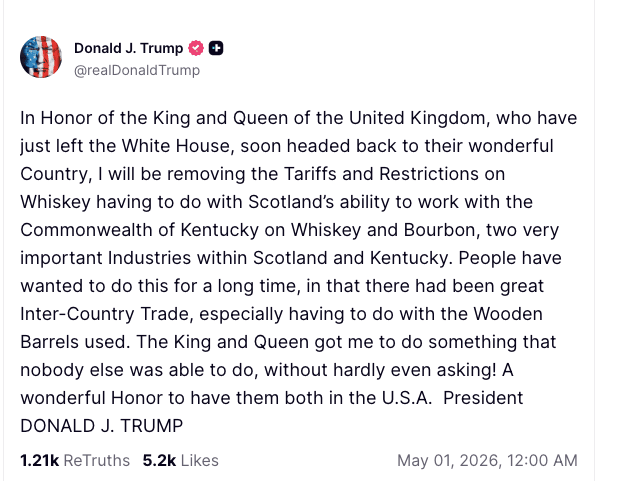The image size is (623, 481).
Task: Click the 1.21k ReTruths number
Action: 39,461
